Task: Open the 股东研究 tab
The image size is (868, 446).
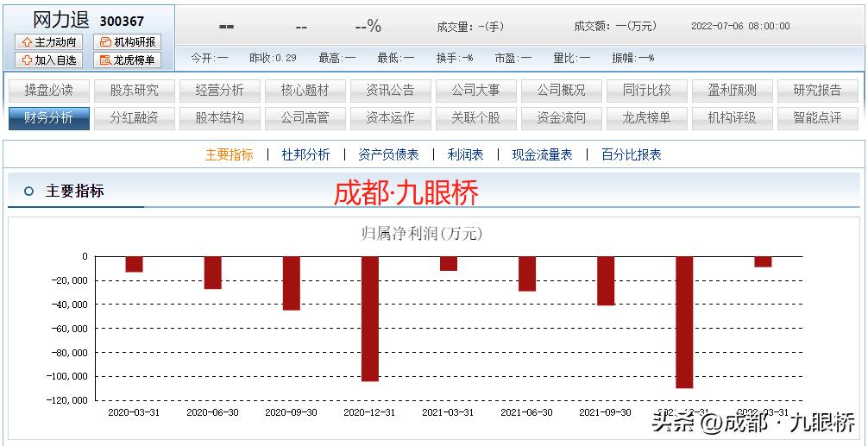Action: 135,91
